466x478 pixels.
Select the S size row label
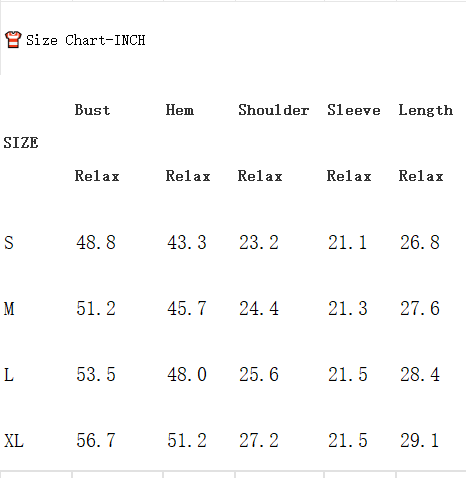click(9, 242)
